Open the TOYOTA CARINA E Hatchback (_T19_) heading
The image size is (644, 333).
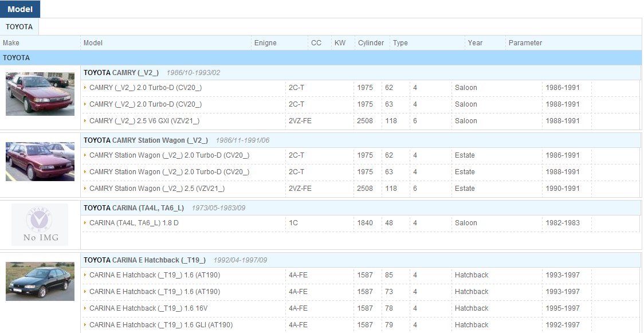[144, 260]
